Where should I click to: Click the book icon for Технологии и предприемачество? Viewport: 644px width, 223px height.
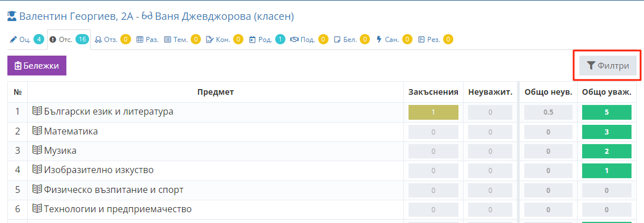tap(37, 209)
